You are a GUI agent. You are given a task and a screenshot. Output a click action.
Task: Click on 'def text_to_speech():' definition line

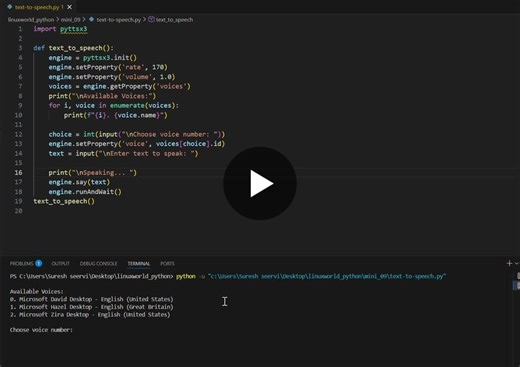click(73, 48)
